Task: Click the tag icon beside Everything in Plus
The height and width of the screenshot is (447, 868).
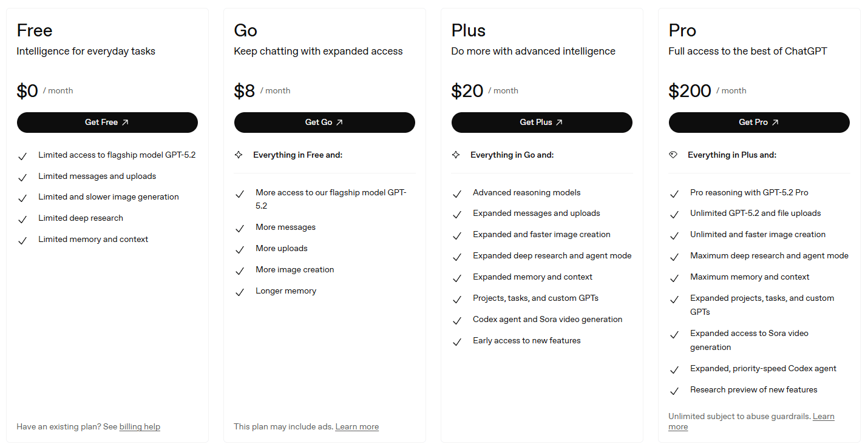Action: (674, 155)
